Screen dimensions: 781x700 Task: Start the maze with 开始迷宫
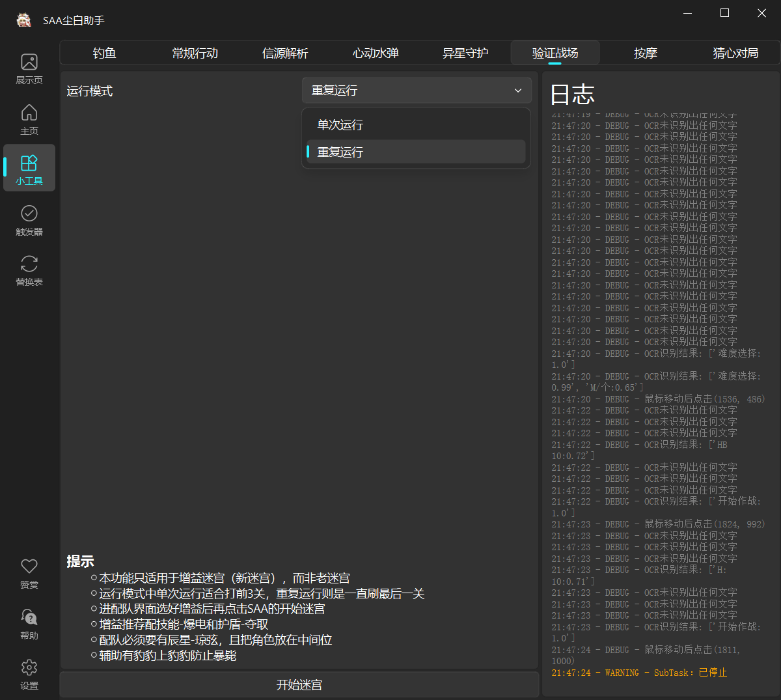(299, 685)
